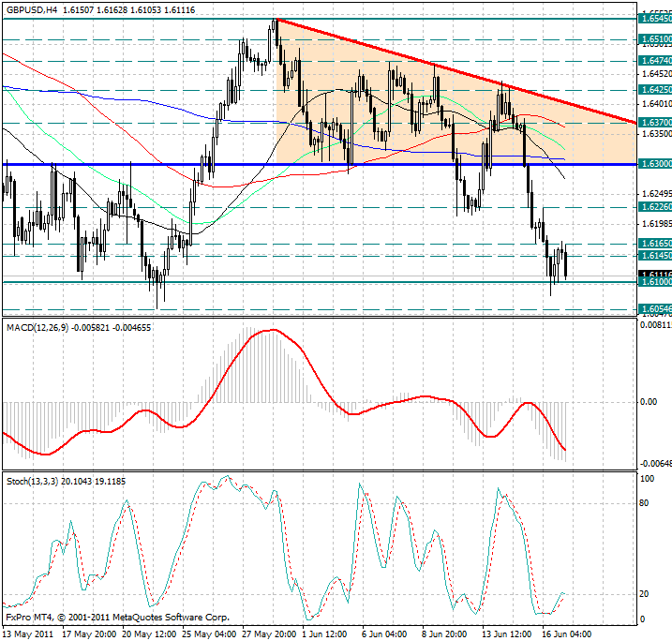Click the Stochastic 80 level axis label
The height and width of the screenshot is (641, 672).
pyautogui.click(x=644, y=503)
